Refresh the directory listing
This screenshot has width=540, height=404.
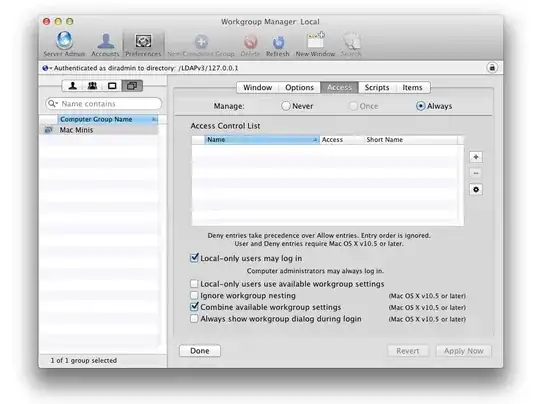coord(278,45)
